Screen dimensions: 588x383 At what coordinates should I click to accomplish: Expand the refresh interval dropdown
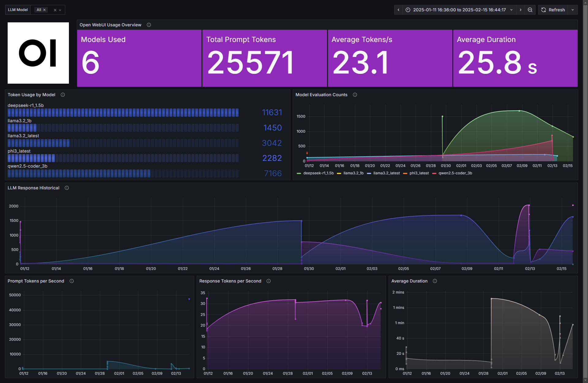573,10
